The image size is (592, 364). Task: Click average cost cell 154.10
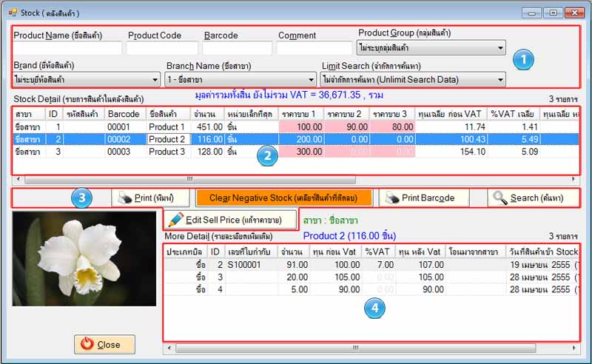click(473, 152)
